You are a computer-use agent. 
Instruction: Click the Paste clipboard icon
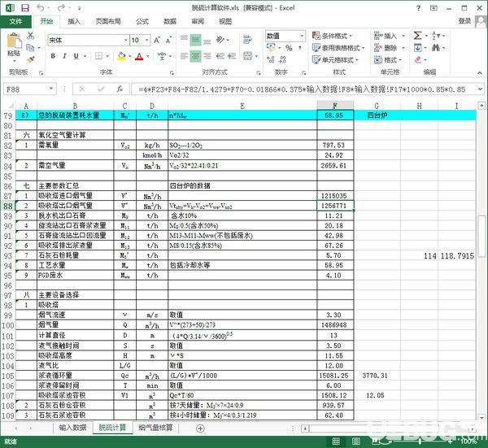tap(14, 41)
